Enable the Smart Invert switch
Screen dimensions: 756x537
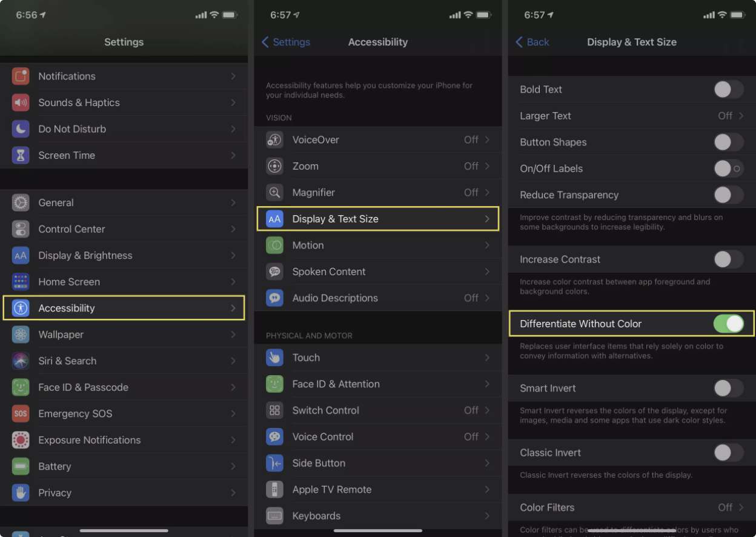click(728, 388)
